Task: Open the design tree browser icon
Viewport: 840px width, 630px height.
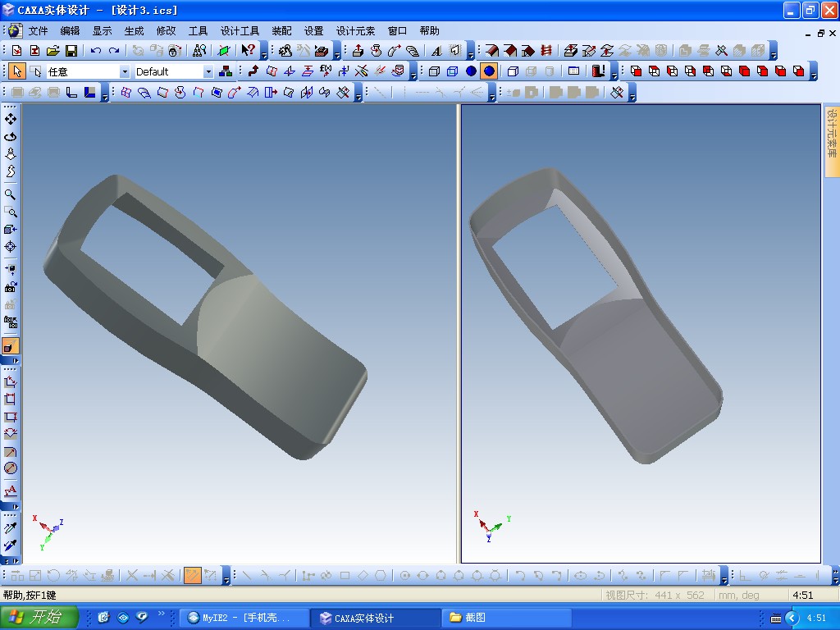Action: (x=199, y=50)
